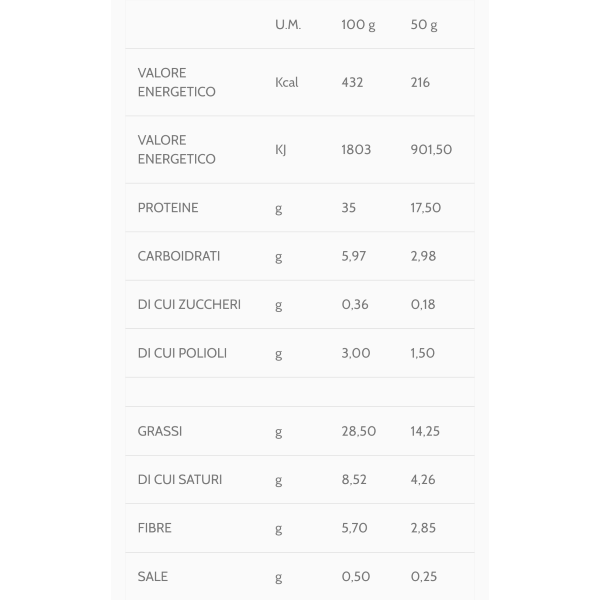This screenshot has height=600, width=600.
Task: Click the DI CUI POLIOLI label
Action: (182, 353)
